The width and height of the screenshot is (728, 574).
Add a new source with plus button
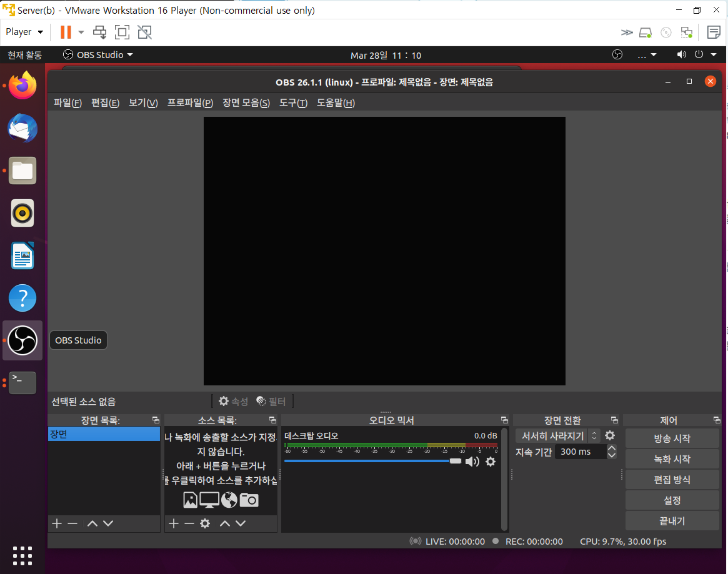(x=174, y=523)
